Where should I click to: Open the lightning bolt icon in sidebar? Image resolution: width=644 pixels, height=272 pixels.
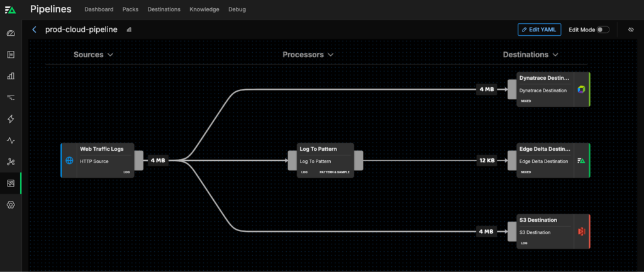pos(11,119)
